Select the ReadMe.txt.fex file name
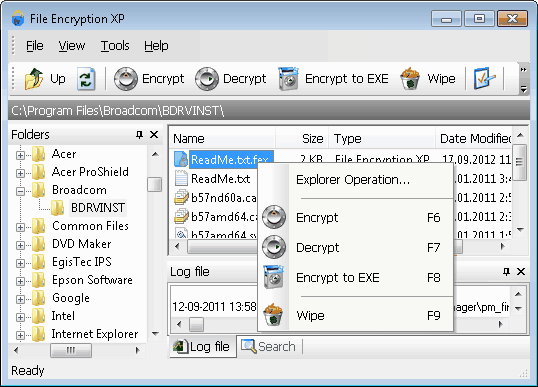The height and width of the screenshot is (387, 538). pyautogui.click(x=231, y=160)
